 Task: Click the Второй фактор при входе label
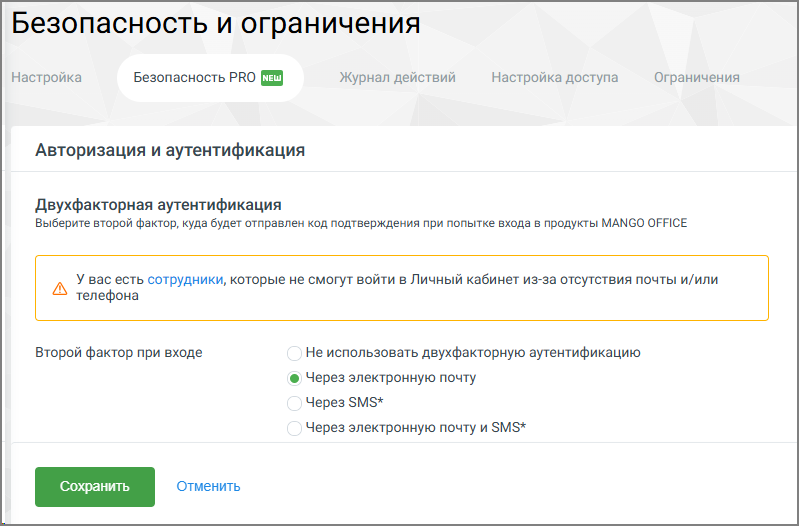coord(119,353)
